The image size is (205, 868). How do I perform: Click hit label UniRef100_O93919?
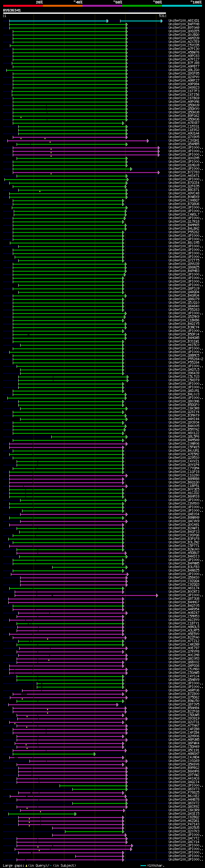(x=184, y=719)
